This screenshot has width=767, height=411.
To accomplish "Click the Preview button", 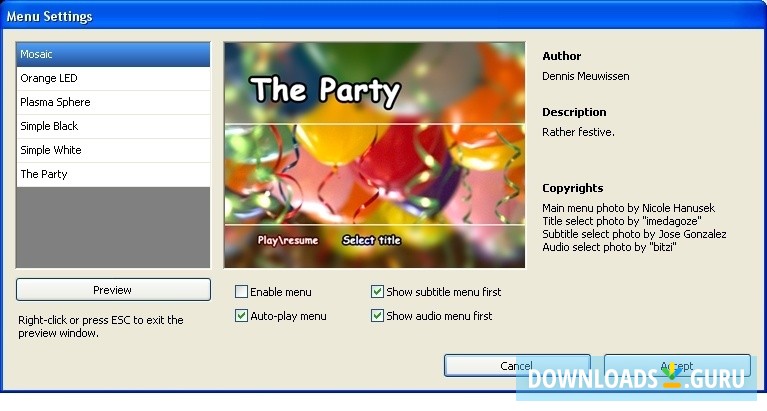I will point(113,290).
